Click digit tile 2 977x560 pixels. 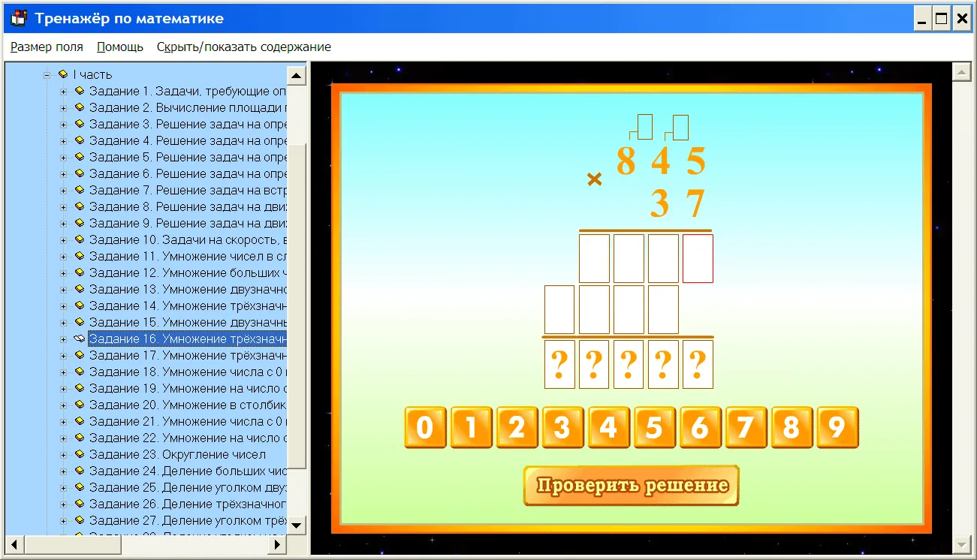pos(517,428)
